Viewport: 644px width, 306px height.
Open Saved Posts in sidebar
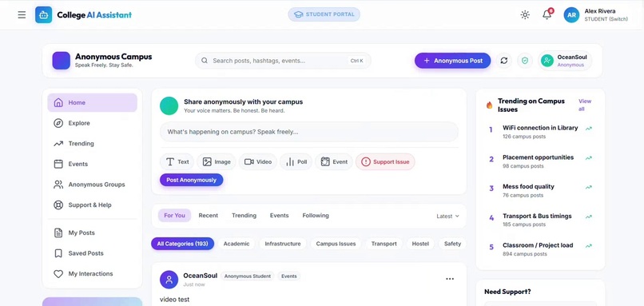[x=93, y=253]
